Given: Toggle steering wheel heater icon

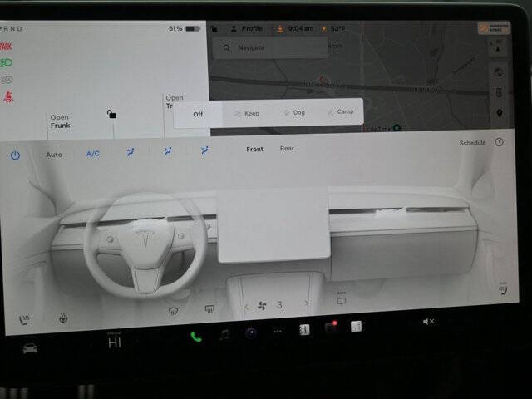Looking at the screenshot, I should click(63, 318).
